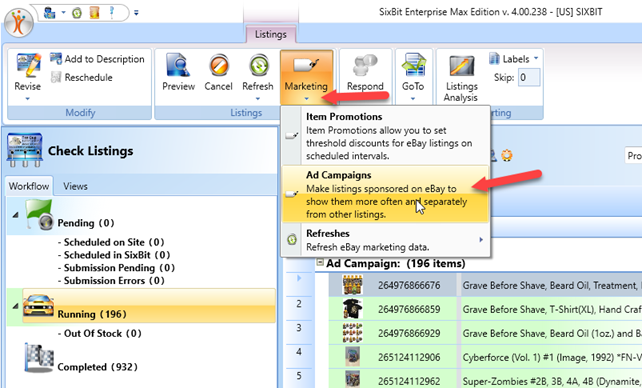The width and height of the screenshot is (642, 388).
Task: Expand the GoTo dropdown arrow
Action: point(413,99)
